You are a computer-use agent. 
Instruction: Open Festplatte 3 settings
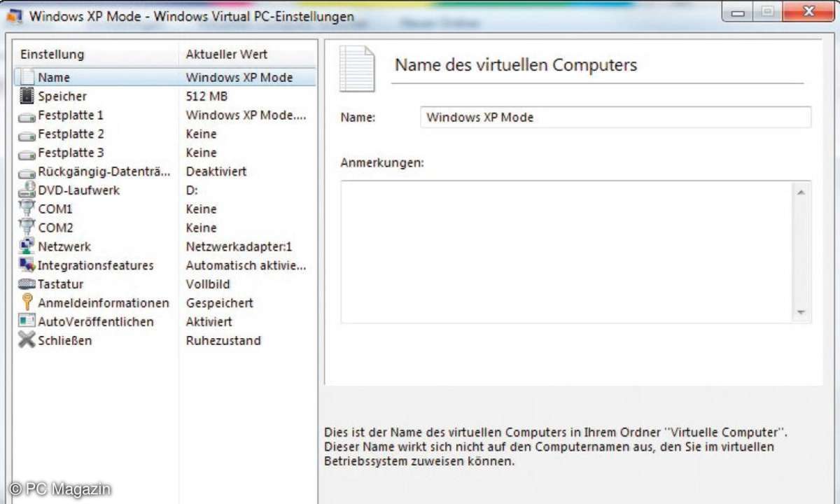[x=71, y=153]
